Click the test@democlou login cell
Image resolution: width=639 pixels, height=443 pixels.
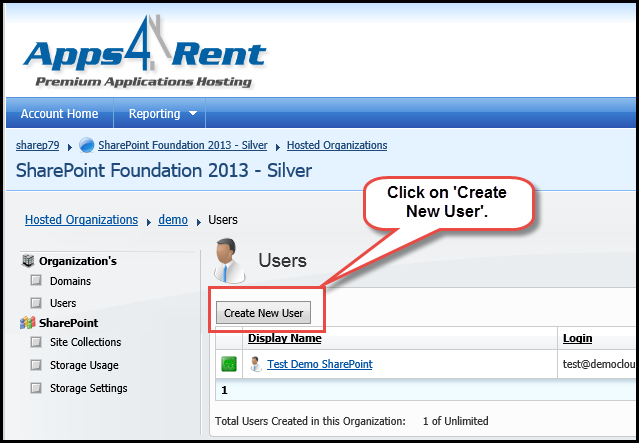599,364
